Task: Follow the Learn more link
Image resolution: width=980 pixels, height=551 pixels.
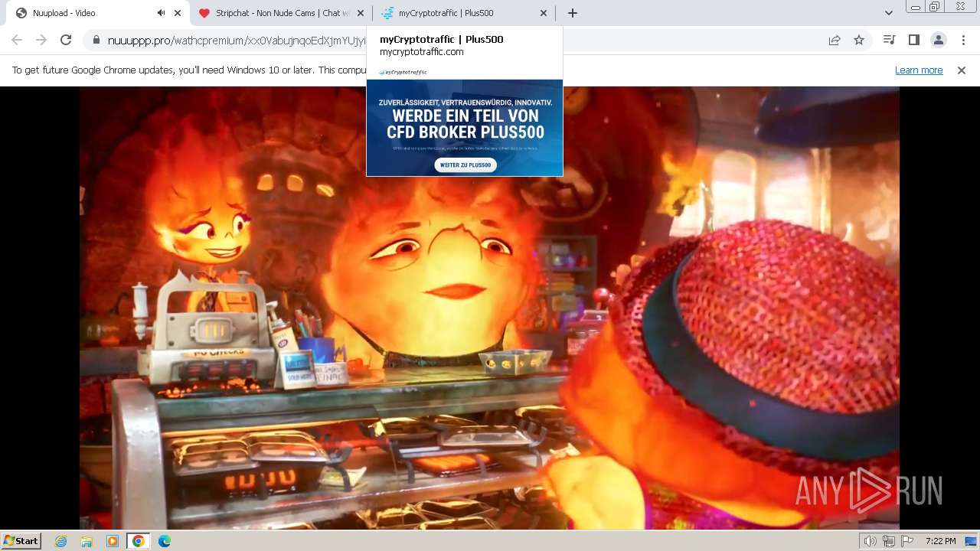Action: 919,70
